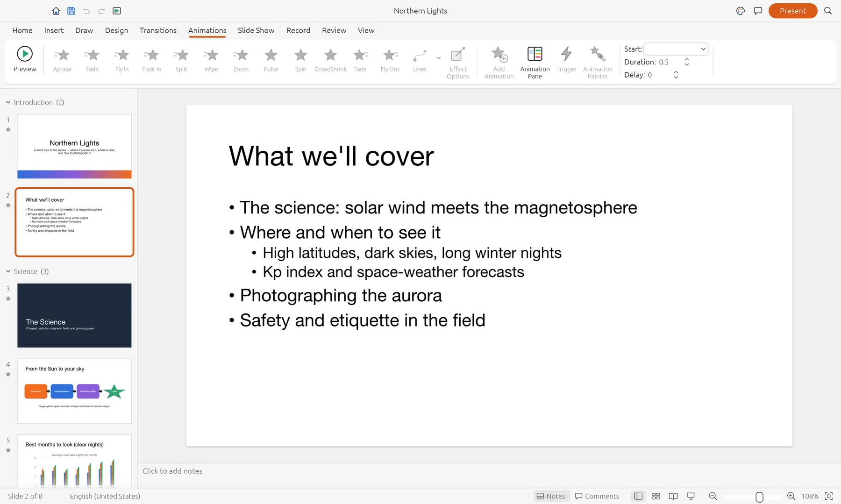Select The Science slide thumbnail
The image size is (841, 504).
tap(74, 315)
